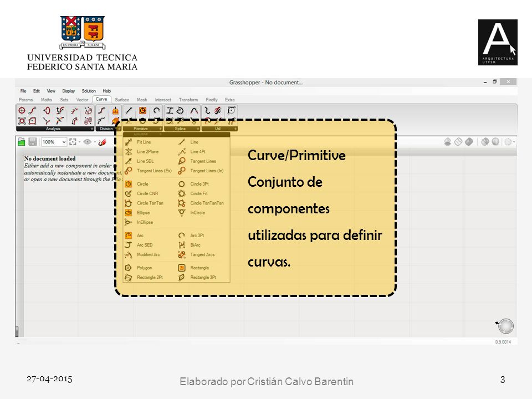Click the Arc icon in Primitive panel
Image resolution: width=532 pixels, height=399 pixels.
156,110
